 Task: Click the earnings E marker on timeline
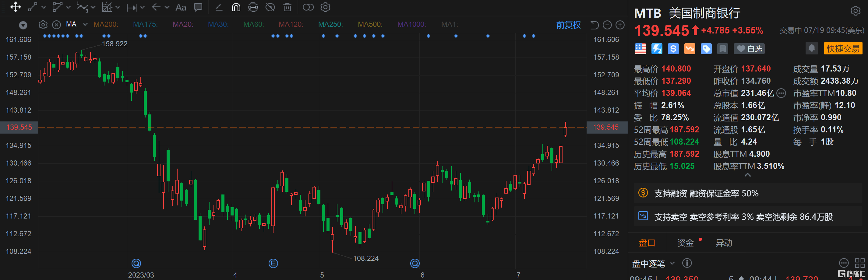(x=273, y=263)
